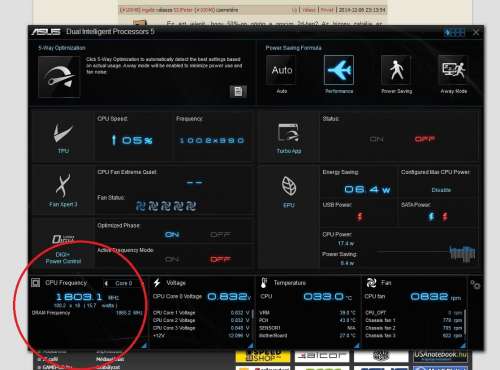500x370 pixels.
Task: Select the CPU Core 1 Voltage row
Action: point(201,313)
